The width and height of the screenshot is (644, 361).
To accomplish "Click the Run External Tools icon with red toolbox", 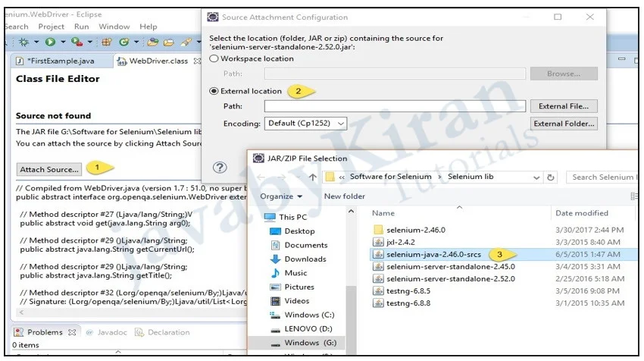I will pyautogui.click(x=77, y=42).
